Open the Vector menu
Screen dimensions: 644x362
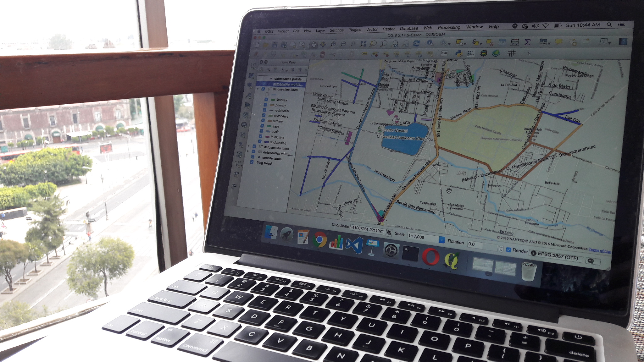(x=372, y=30)
